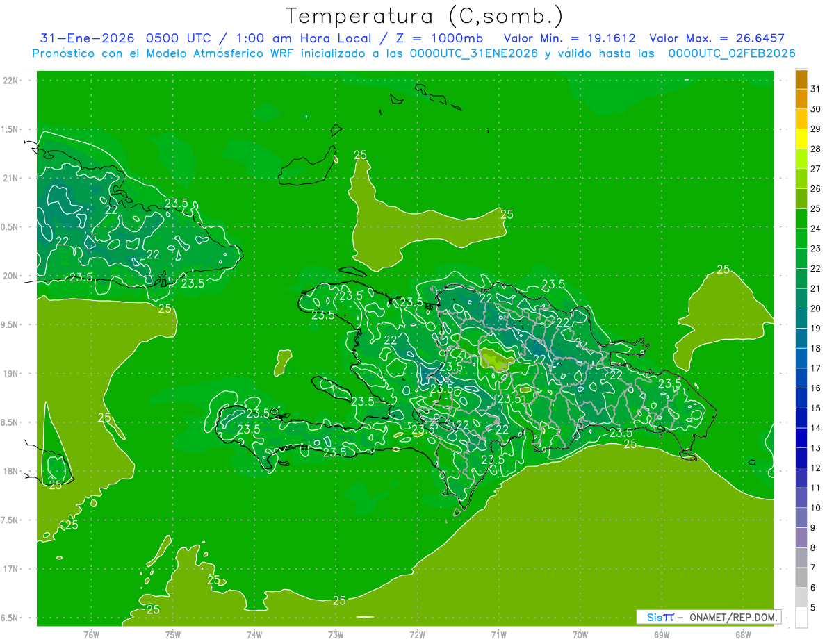
Task: Click longitude axis label '74W'
Action: (x=254, y=635)
